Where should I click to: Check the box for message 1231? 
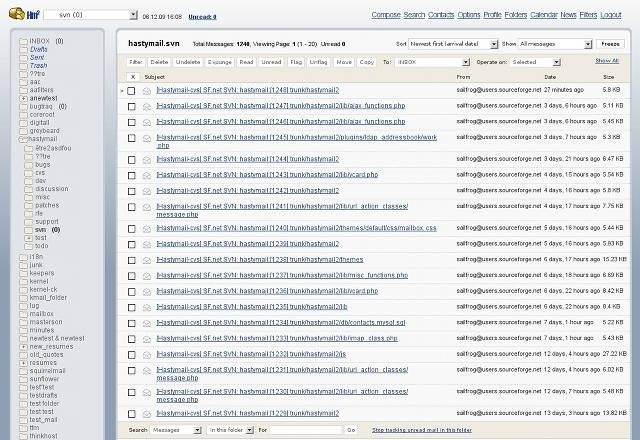(131, 371)
